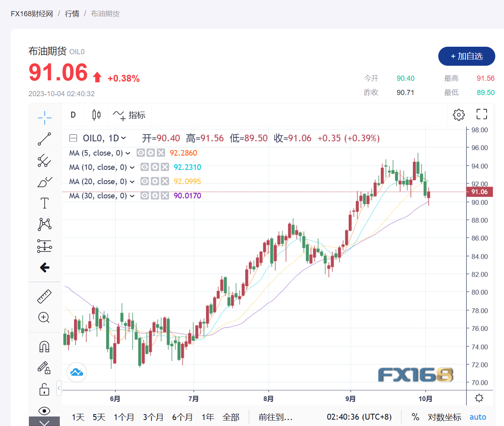Open the FX168财经网 breadcrumb link
This screenshot has width=504, height=426.
(x=32, y=14)
